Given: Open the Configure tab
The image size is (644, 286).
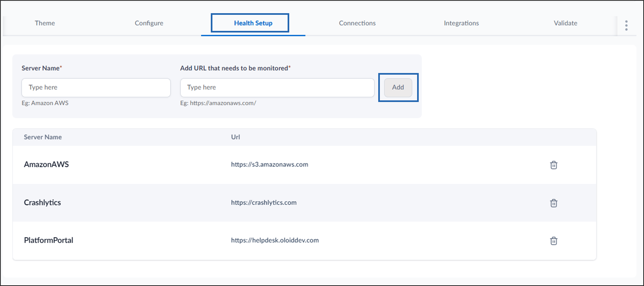Looking at the screenshot, I should [149, 23].
